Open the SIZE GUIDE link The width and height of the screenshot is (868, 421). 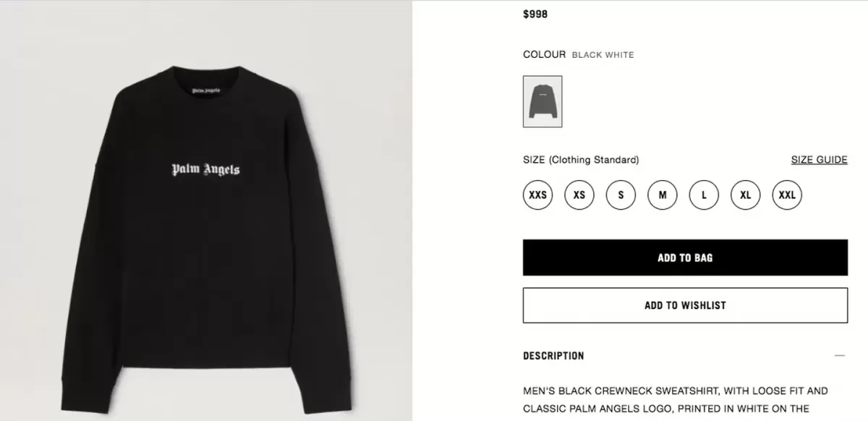click(819, 160)
